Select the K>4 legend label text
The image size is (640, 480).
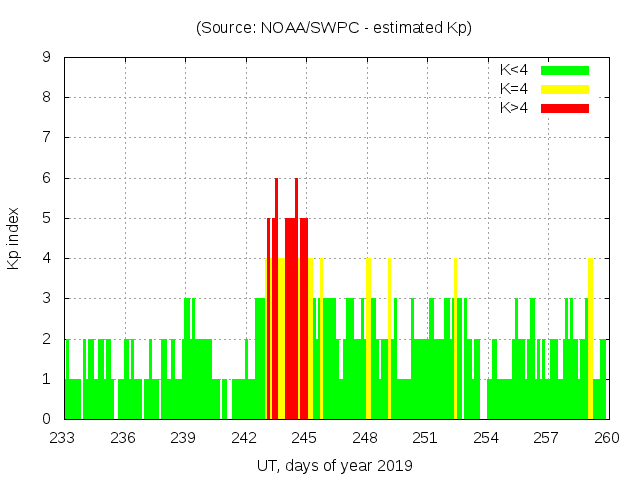tap(514, 108)
